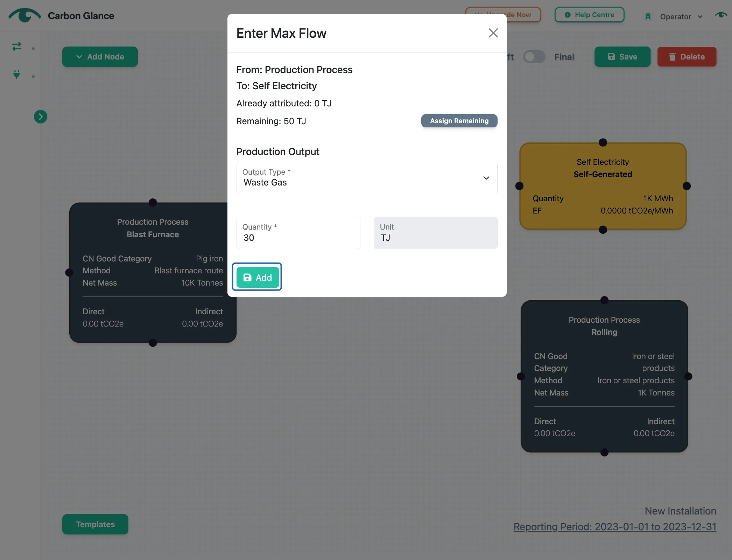
Task: Click the Carbon Glance logo
Action: click(61, 16)
